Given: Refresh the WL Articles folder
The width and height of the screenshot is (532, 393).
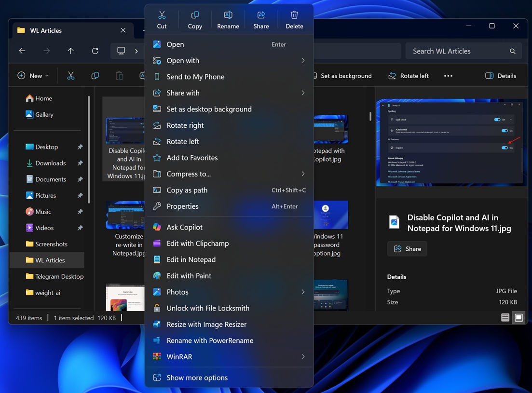Looking at the screenshot, I should point(95,51).
